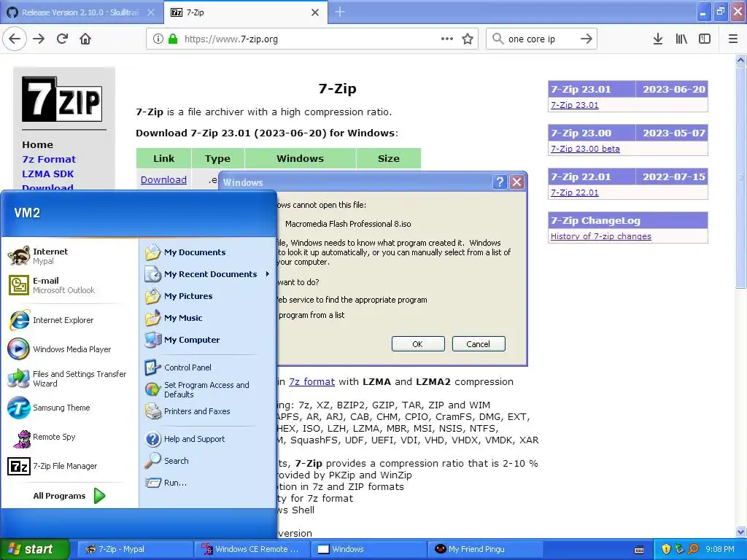Screen dimensions: 747x560
Task: Open My Documents folder in Start menu
Action: click(185, 252)
